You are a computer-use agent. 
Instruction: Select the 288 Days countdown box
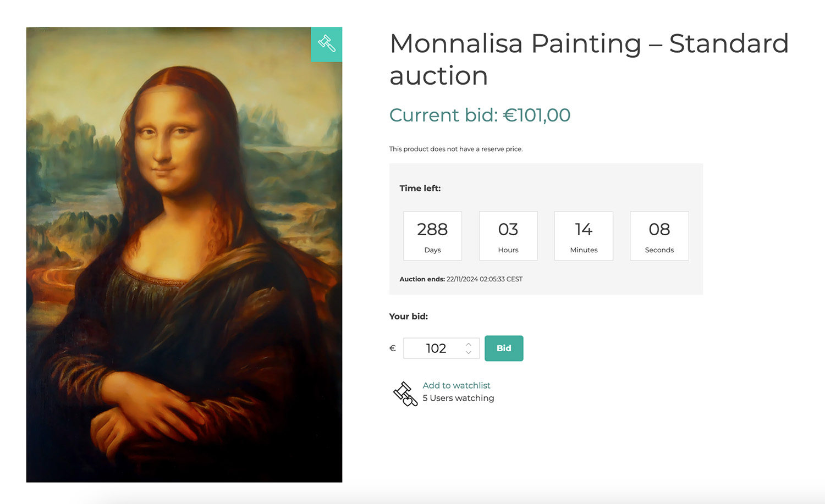[x=432, y=236]
